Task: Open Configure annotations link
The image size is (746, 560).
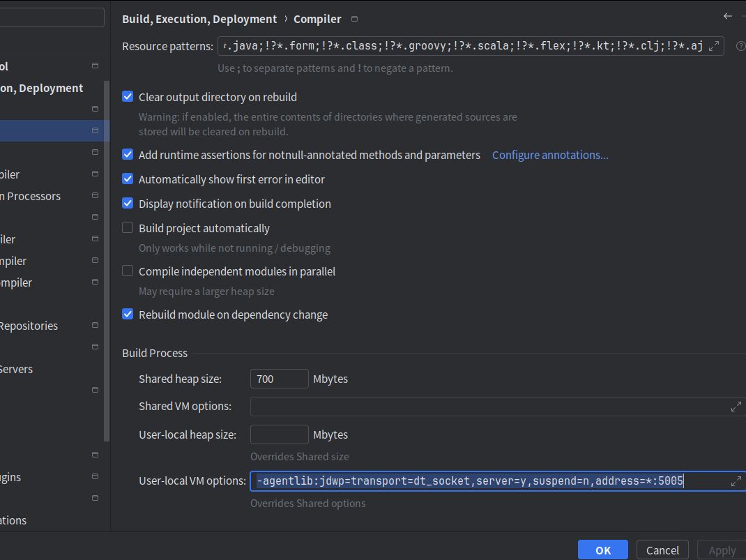Action: (x=549, y=155)
